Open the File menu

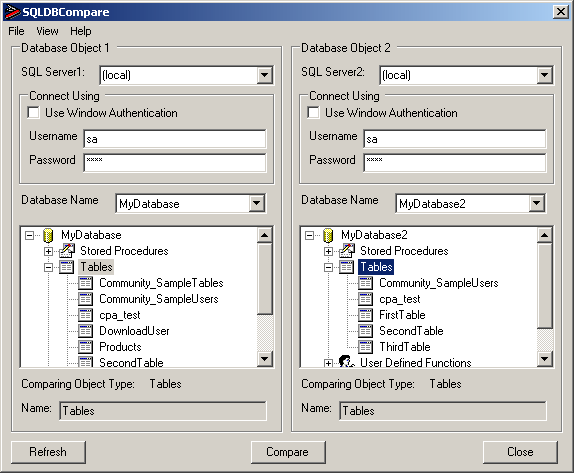point(16,31)
